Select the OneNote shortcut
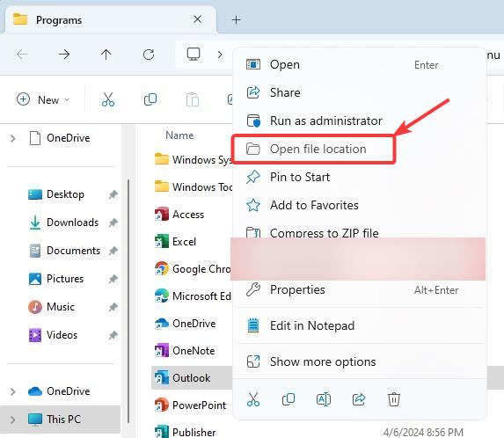The image size is (504, 438). (185, 351)
